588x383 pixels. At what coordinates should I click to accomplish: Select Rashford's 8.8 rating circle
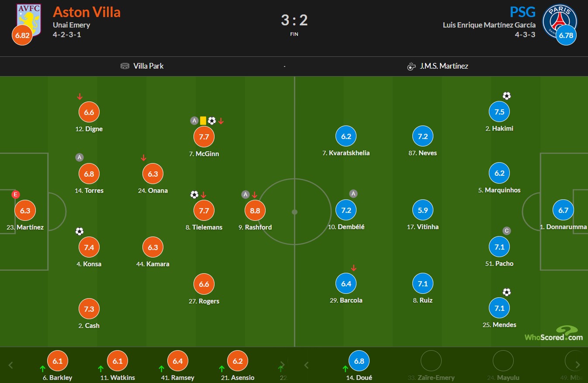(255, 210)
